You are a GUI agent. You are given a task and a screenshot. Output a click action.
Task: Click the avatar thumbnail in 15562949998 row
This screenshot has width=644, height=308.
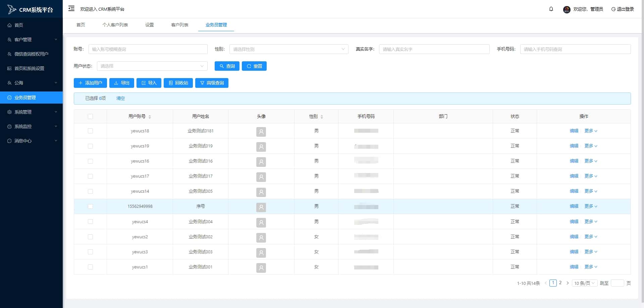[261, 207]
